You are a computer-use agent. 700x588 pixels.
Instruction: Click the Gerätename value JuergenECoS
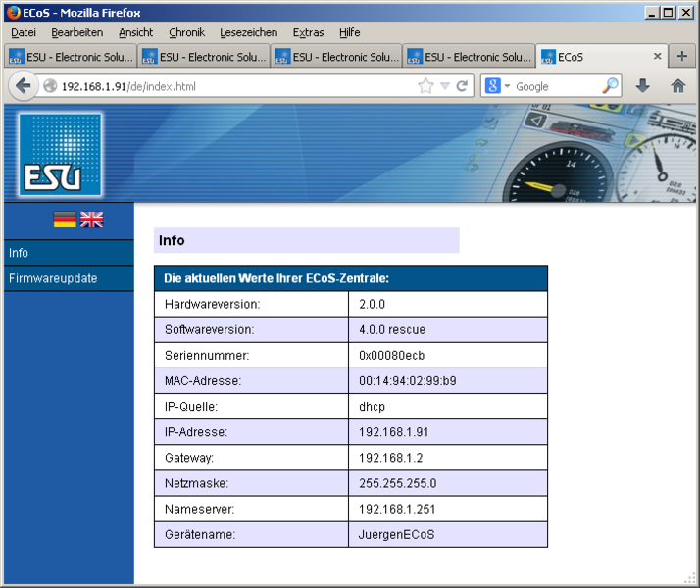[396, 534]
